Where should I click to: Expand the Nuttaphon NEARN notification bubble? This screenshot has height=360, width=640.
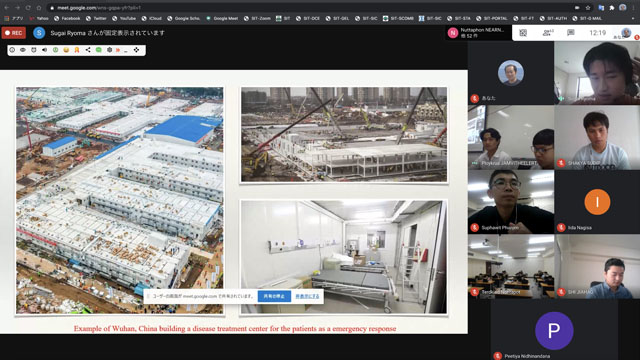point(478,33)
